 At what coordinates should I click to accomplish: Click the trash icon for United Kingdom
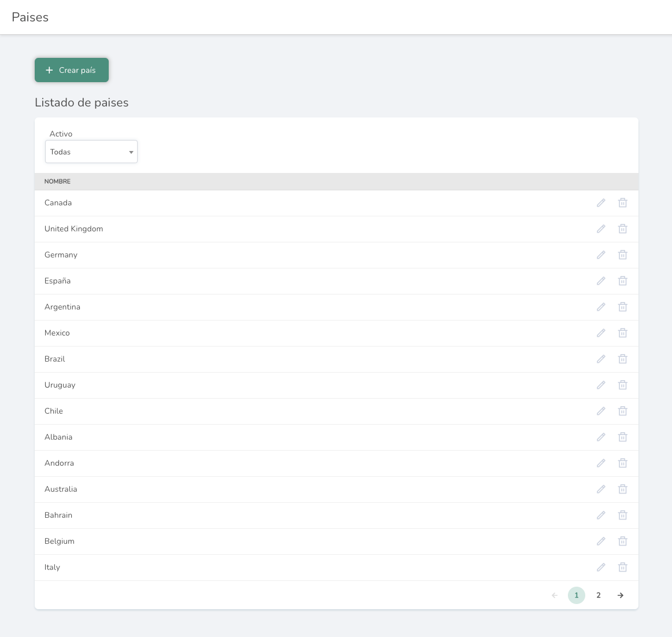623,229
